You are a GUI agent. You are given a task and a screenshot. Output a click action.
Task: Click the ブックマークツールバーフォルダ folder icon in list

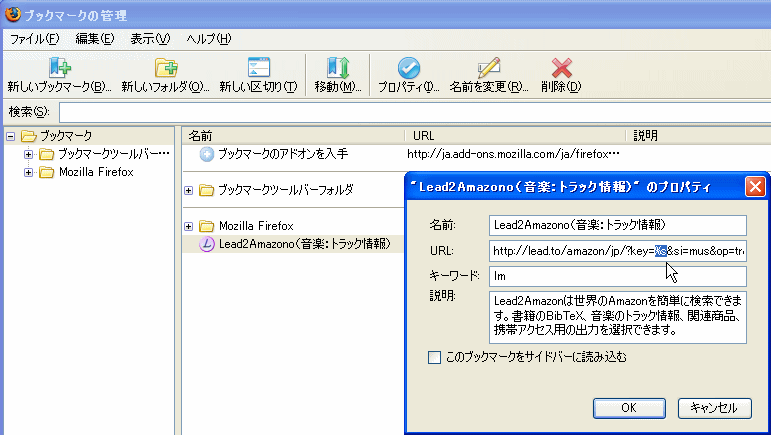tap(207, 190)
